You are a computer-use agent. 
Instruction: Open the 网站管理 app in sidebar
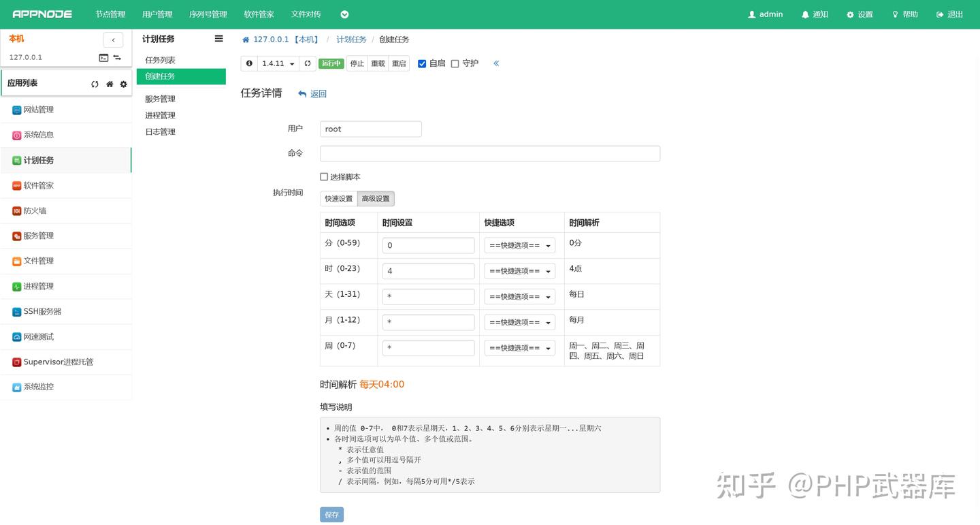38,110
